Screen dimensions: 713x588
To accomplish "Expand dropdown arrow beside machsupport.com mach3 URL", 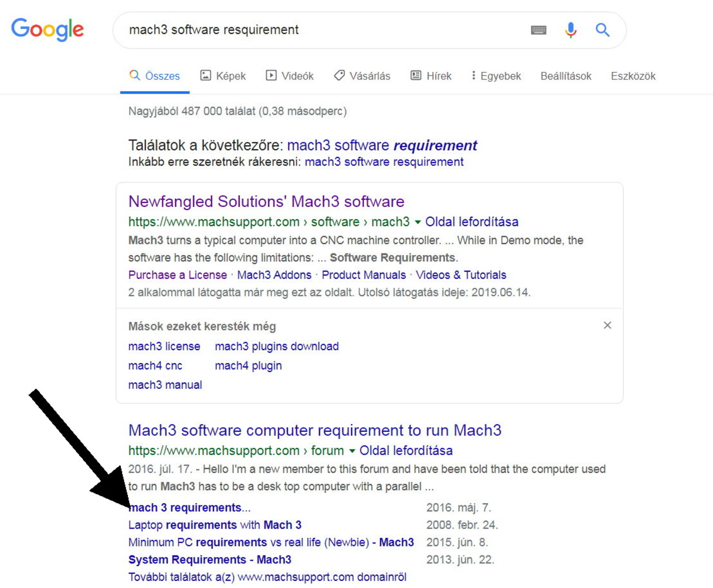I will pyautogui.click(x=418, y=222).
